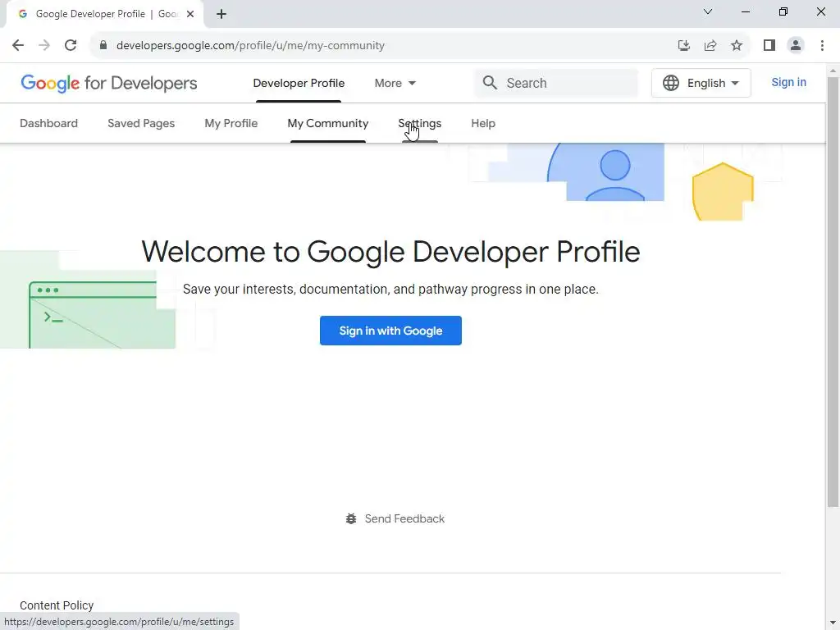
Task: Open a new tab with the plus button
Action: point(221,15)
